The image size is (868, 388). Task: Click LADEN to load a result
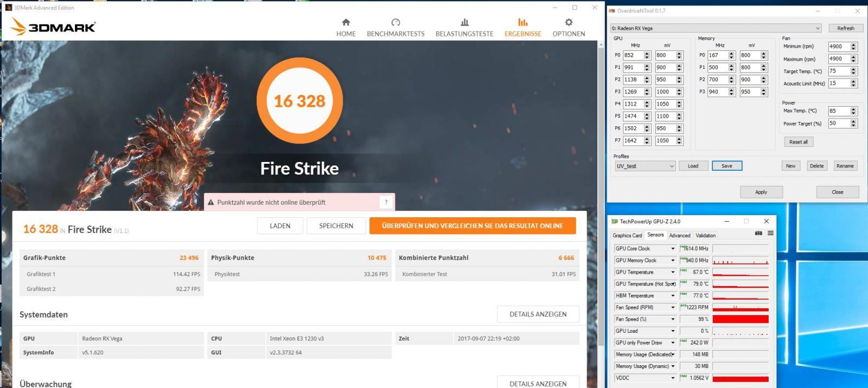[280, 226]
